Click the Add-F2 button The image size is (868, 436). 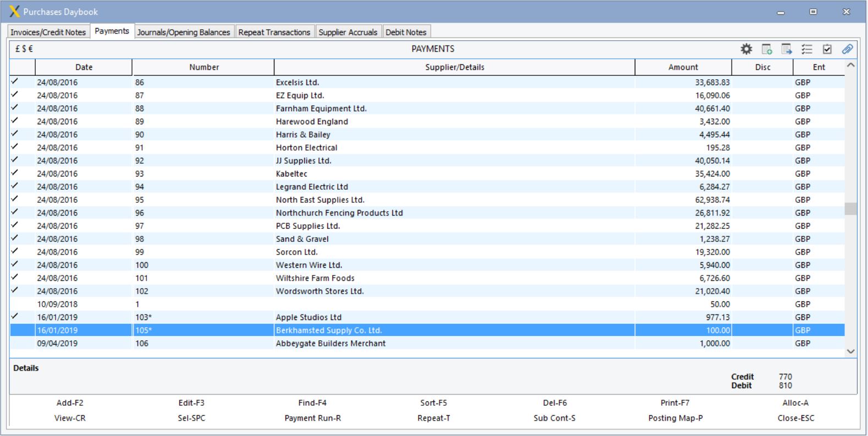point(70,403)
